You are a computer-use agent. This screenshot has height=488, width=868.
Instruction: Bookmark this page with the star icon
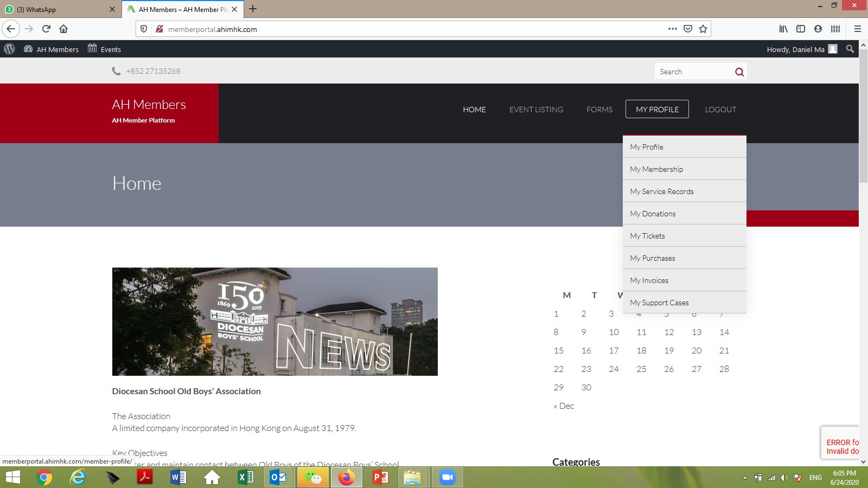tap(703, 29)
